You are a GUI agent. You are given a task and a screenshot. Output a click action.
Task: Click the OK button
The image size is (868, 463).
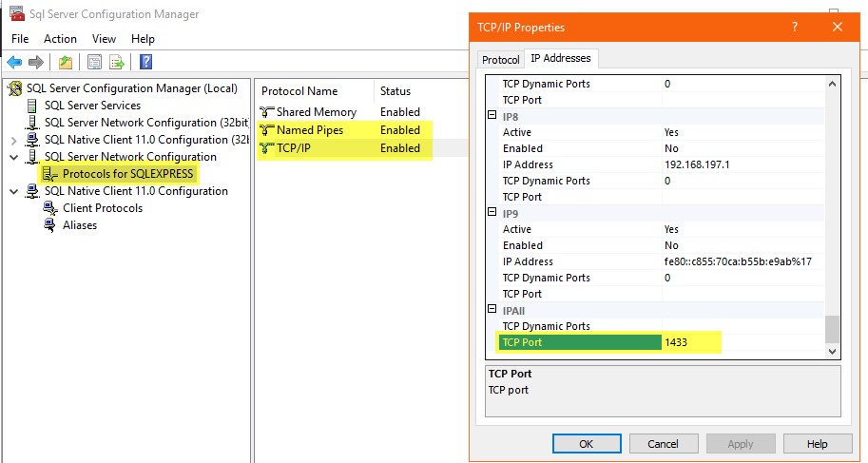[587, 444]
